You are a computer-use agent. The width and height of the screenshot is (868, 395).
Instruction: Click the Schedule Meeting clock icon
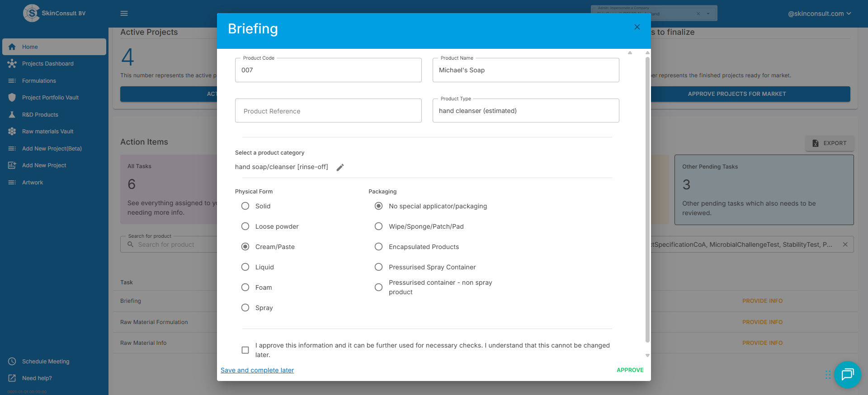pyautogui.click(x=12, y=362)
